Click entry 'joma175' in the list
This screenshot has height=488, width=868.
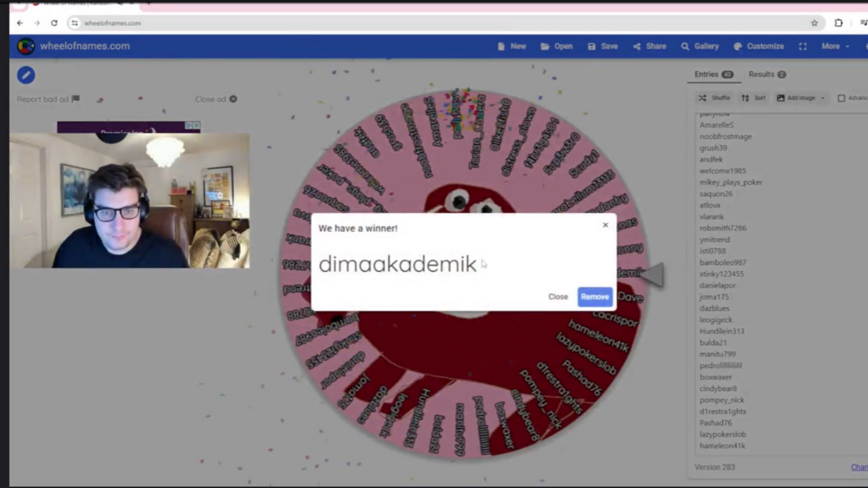(x=714, y=297)
